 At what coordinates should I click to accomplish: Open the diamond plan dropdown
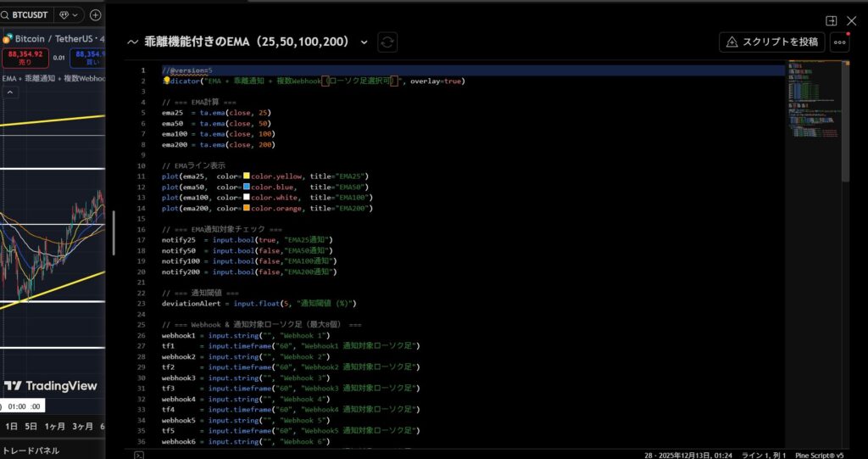click(68, 15)
